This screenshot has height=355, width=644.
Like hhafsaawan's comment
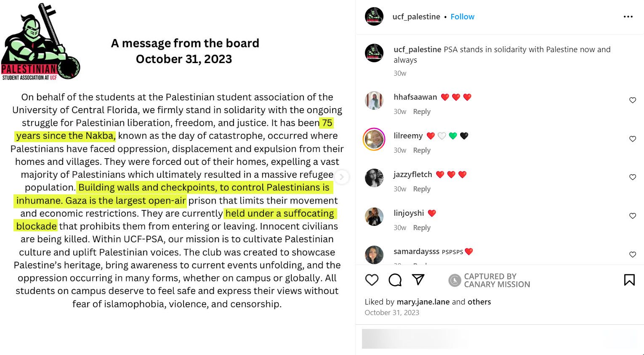pos(632,100)
